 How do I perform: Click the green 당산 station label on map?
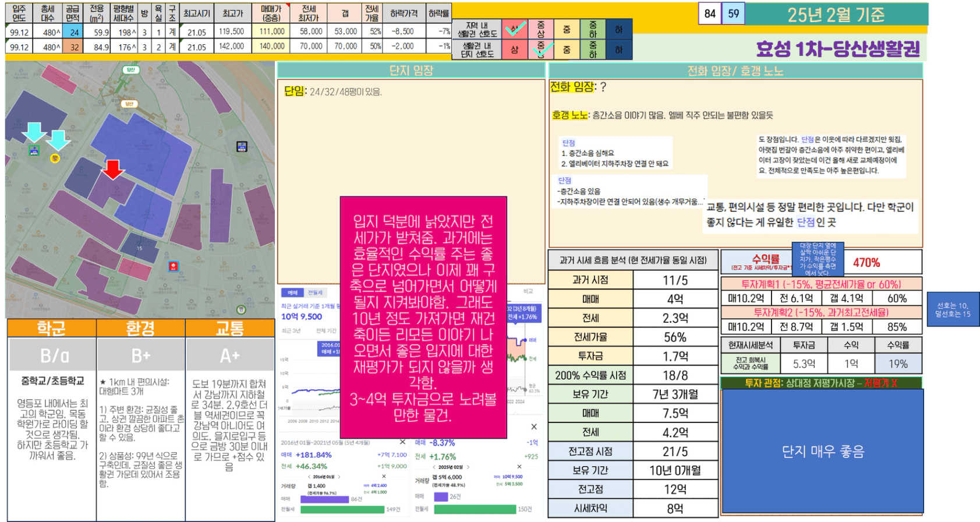pyautogui.click(x=130, y=69)
